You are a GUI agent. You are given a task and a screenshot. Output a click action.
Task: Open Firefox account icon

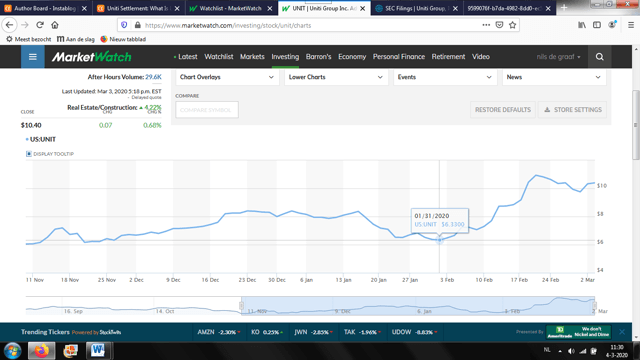(x=612, y=25)
